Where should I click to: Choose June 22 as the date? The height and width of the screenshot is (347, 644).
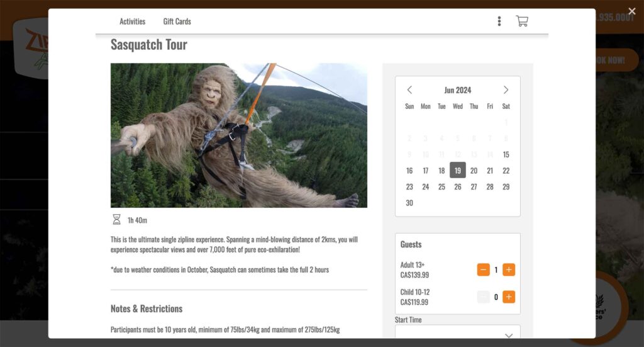coord(506,171)
